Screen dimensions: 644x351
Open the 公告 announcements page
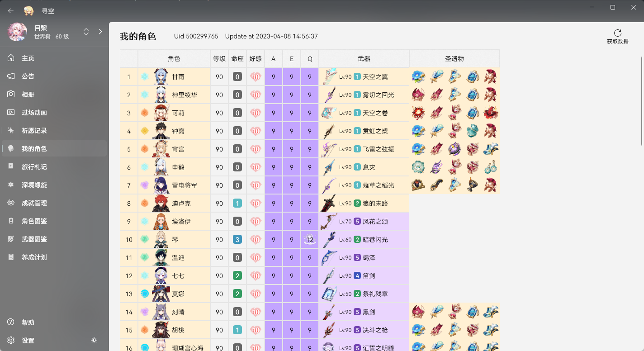pos(54,76)
